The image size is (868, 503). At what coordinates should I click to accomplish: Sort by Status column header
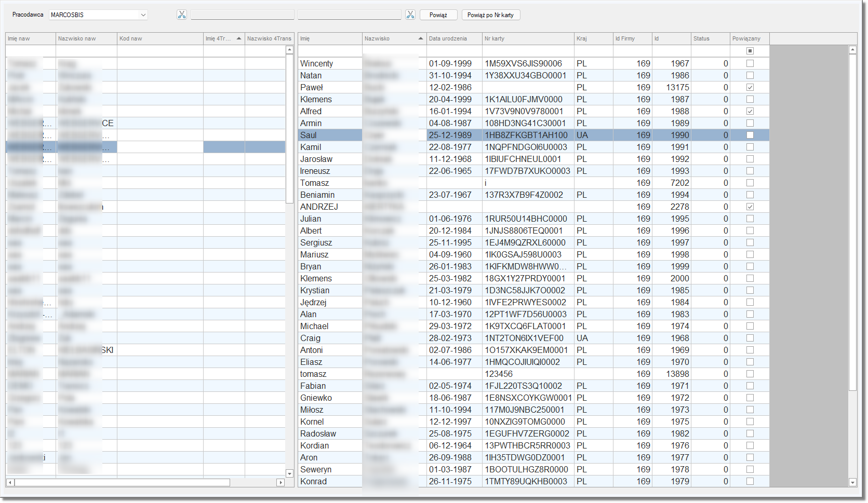[711, 38]
